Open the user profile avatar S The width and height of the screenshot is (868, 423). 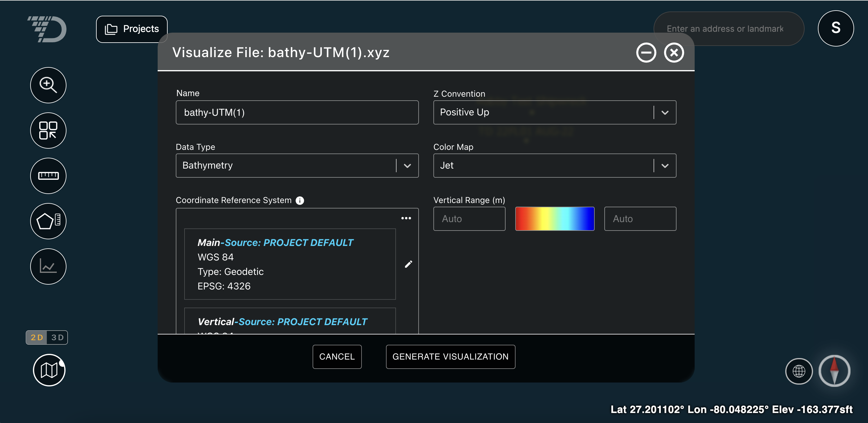pyautogui.click(x=836, y=28)
